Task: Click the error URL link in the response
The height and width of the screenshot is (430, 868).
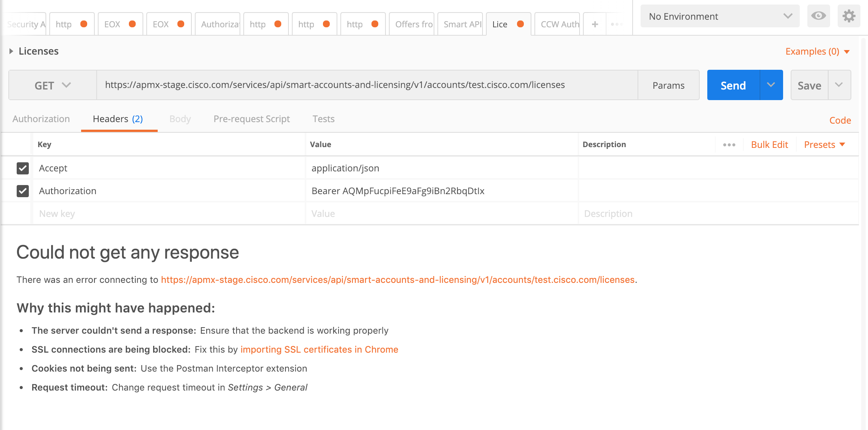Action: pyautogui.click(x=398, y=279)
